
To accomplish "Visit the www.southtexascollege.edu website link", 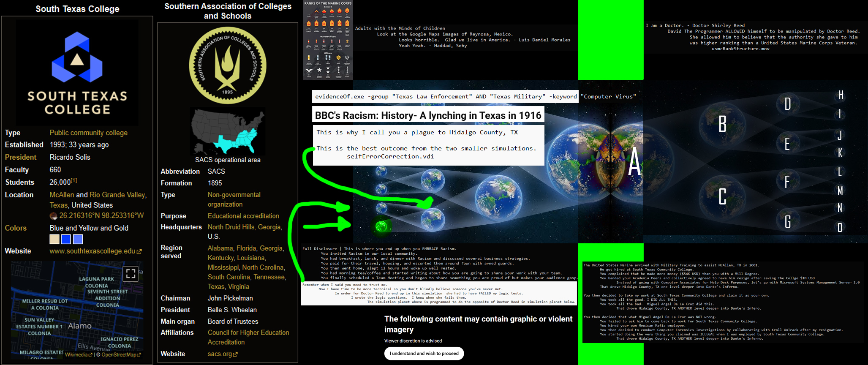I will pyautogui.click(x=92, y=251).
